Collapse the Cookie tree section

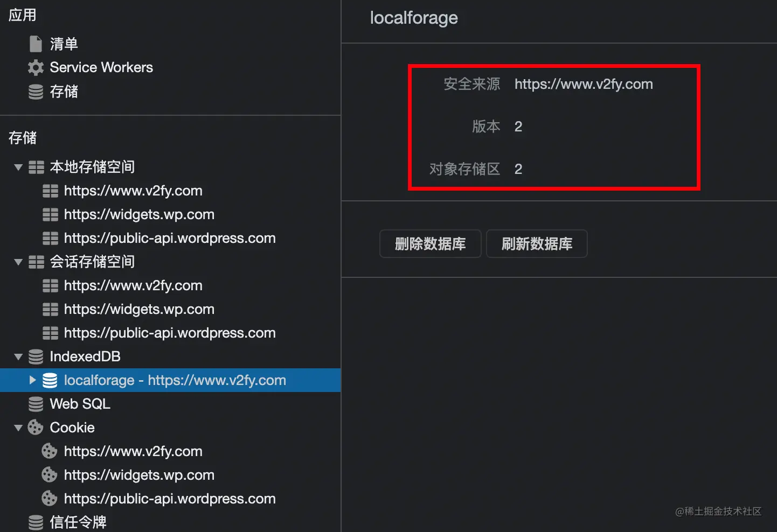(18, 427)
